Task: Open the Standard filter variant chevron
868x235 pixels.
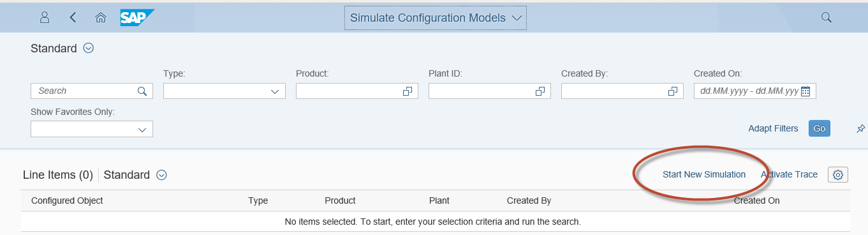Action: (x=89, y=48)
